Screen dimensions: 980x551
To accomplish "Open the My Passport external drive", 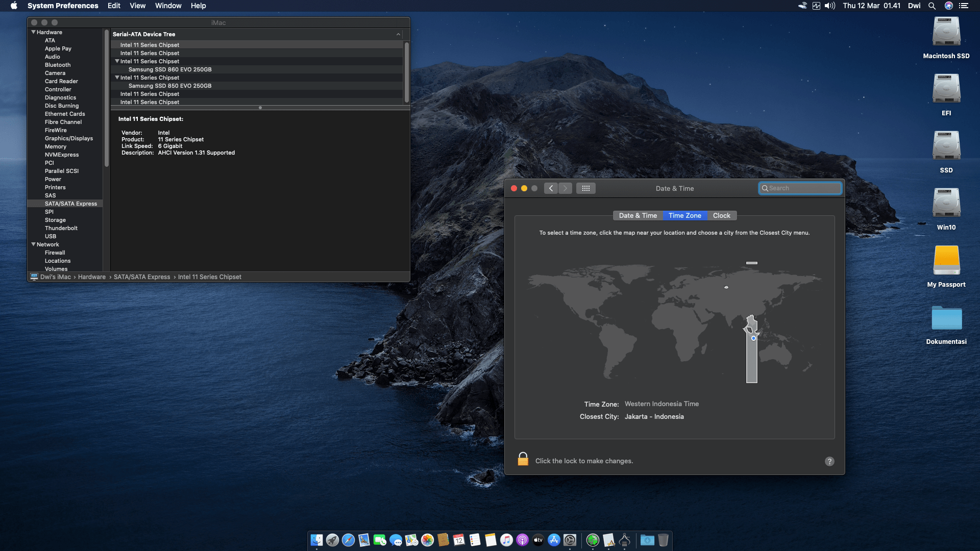I will (x=946, y=261).
